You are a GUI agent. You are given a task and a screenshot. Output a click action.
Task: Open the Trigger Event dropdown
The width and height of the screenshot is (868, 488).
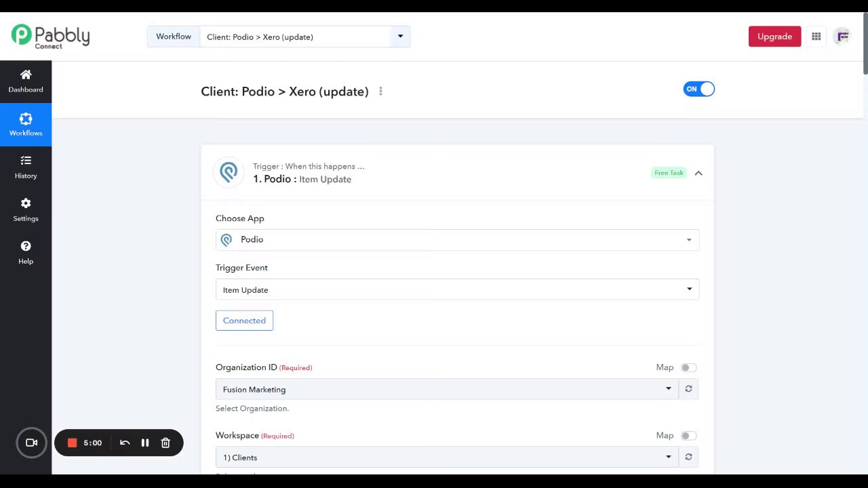tap(457, 289)
